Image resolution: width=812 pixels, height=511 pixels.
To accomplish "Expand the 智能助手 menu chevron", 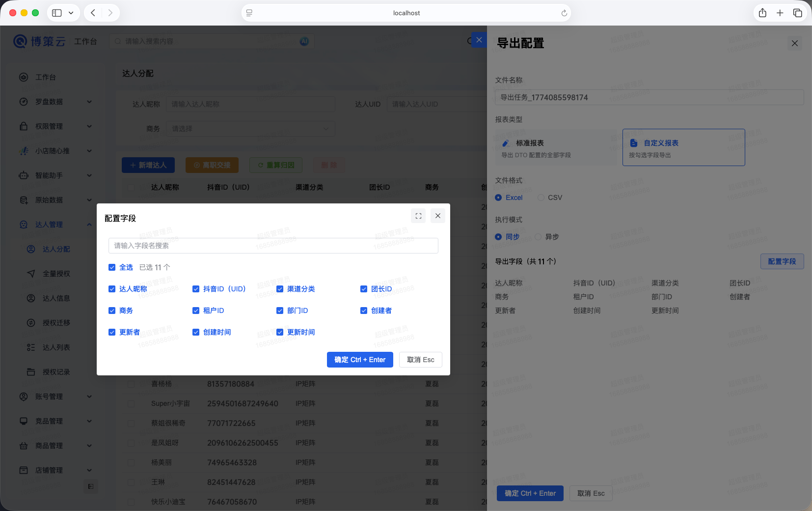I will point(89,175).
